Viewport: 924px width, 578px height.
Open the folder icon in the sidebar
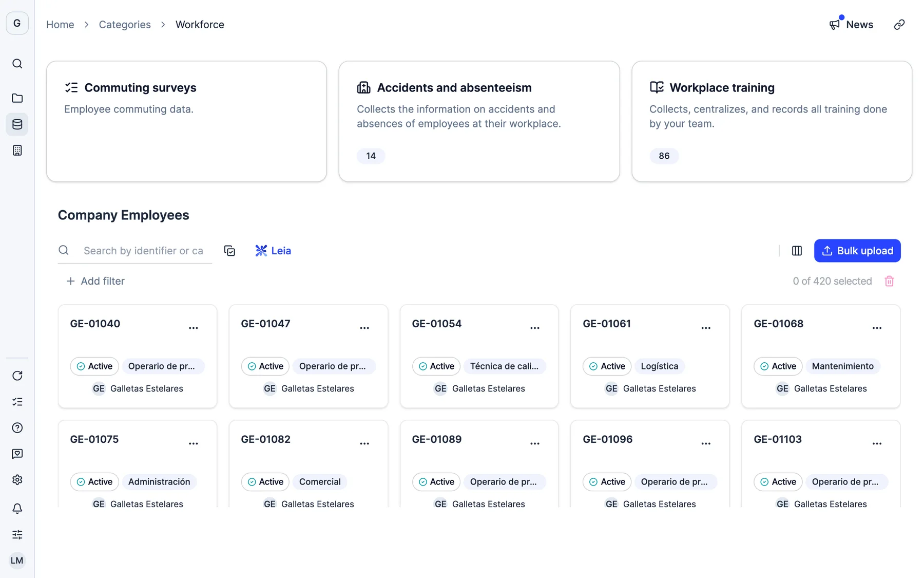click(x=17, y=98)
